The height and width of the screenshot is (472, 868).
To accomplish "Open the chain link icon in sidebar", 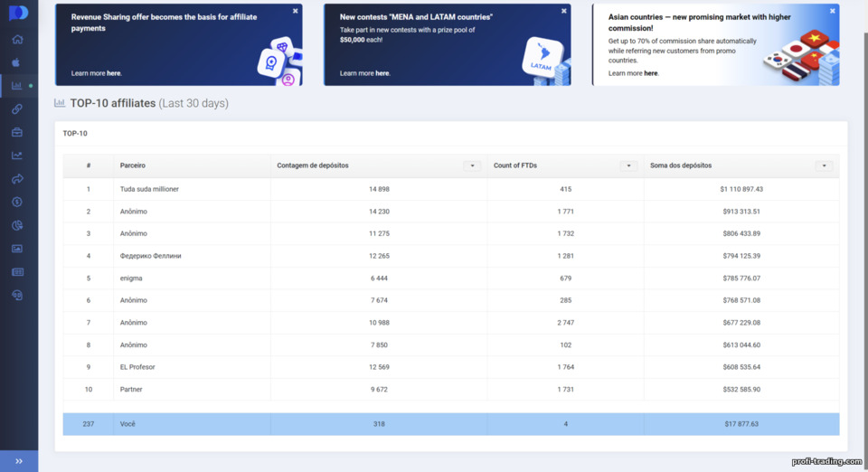I will click(17, 109).
